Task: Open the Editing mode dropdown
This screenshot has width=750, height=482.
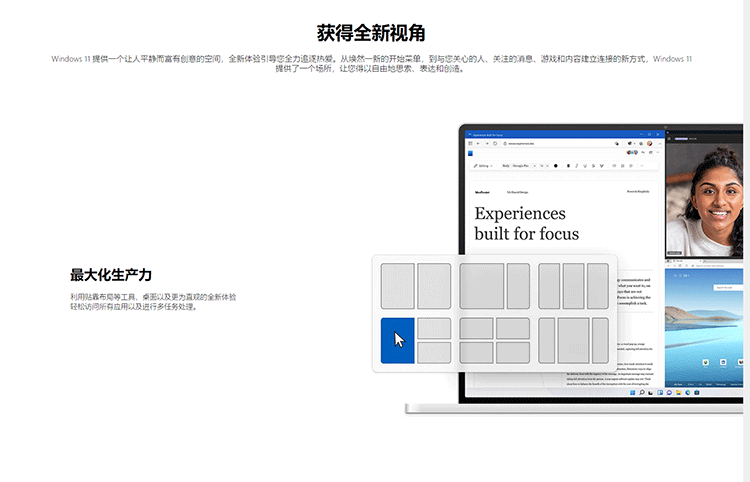Action: [483, 166]
